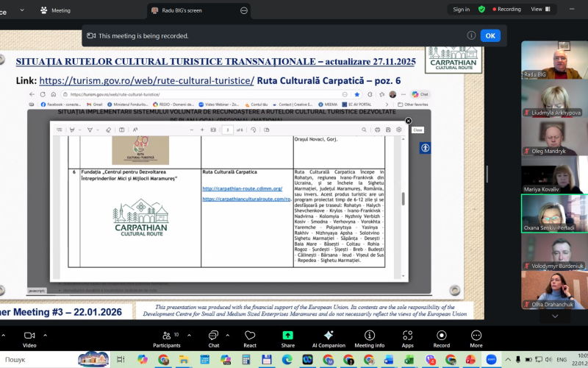The height and width of the screenshot is (368, 588).
Task: Click the green encryption shield icon
Action: coord(481,10)
